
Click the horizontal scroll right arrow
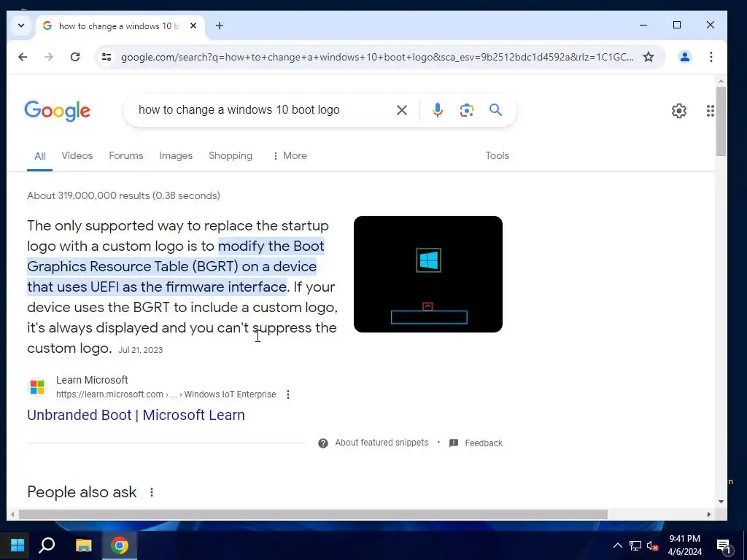pyautogui.click(x=708, y=514)
